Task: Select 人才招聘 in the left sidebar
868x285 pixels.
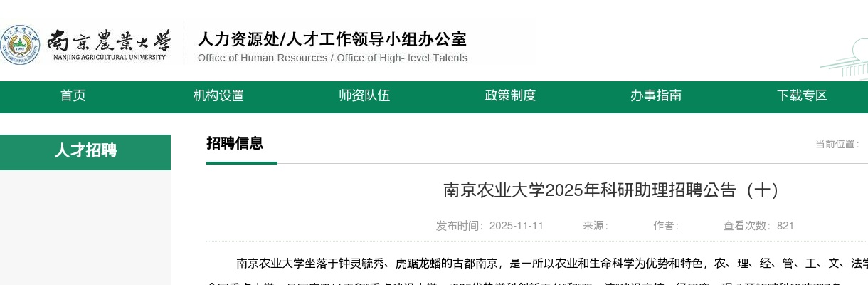Action: [x=85, y=151]
